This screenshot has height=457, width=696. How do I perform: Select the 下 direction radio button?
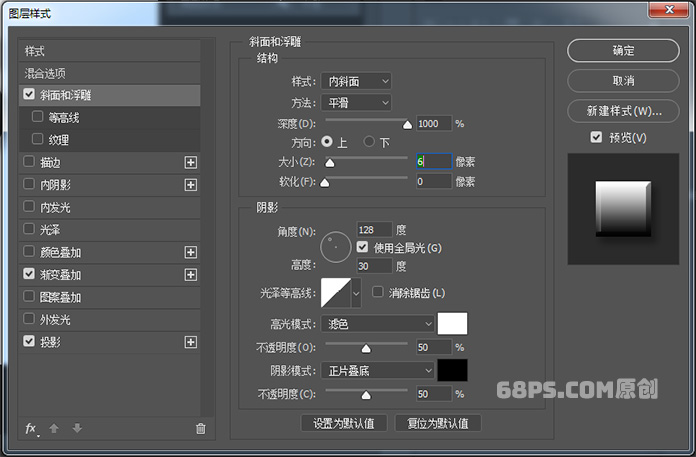pyautogui.click(x=369, y=142)
